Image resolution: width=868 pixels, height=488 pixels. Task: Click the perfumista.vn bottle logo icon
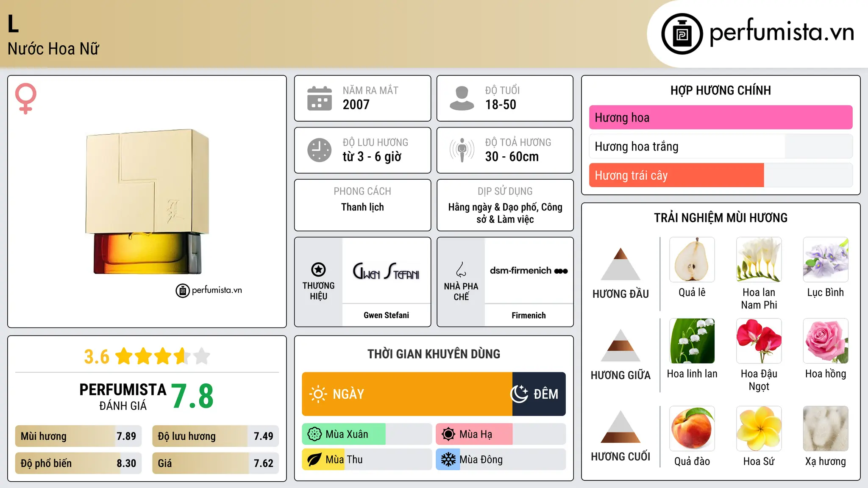[x=682, y=34]
